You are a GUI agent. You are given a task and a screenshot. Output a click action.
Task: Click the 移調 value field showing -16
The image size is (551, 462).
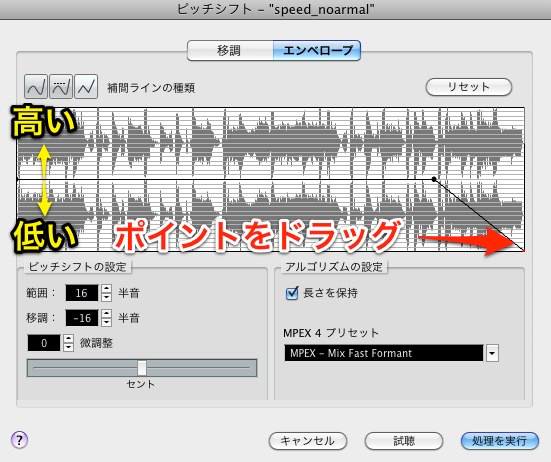[x=82, y=318]
